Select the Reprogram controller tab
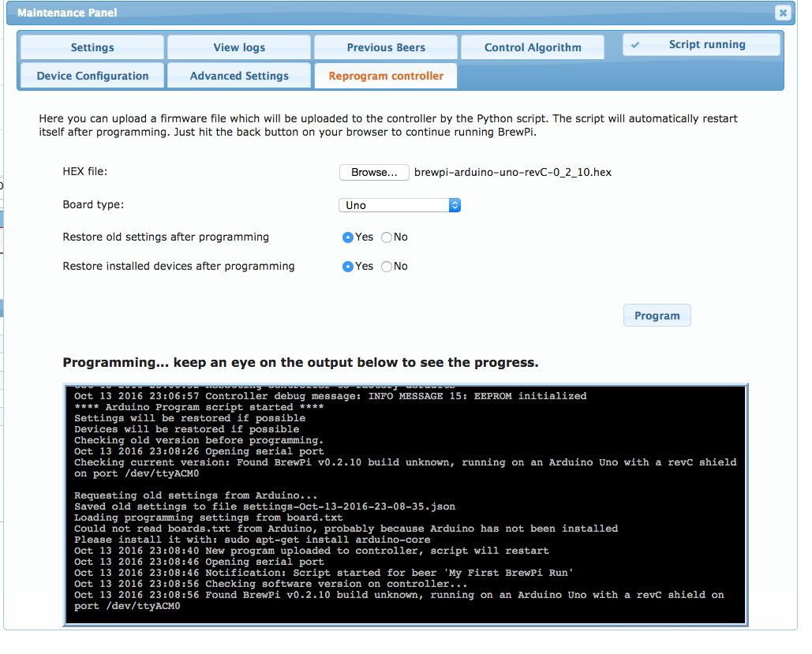The width and height of the screenshot is (812, 654). 386,76
